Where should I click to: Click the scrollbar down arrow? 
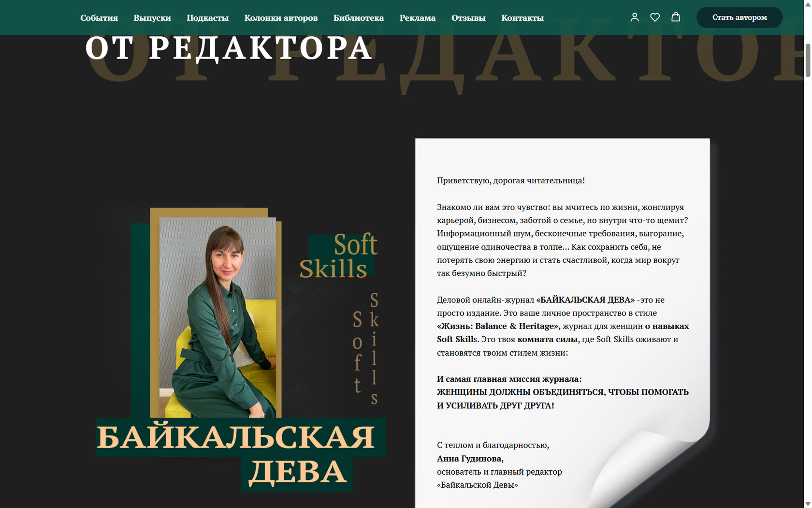(x=808, y=504)
